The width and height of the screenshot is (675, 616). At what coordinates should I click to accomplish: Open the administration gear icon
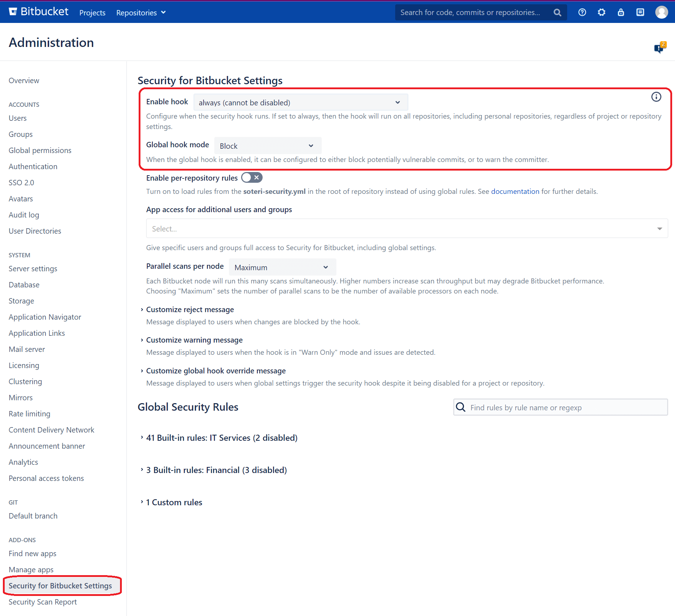pos(602,13)
